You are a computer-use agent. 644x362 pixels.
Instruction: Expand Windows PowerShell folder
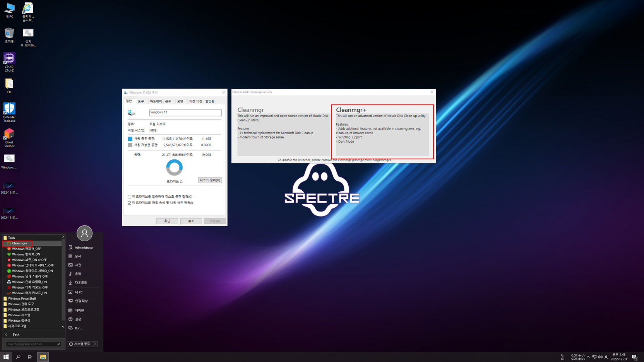(22, 299)
